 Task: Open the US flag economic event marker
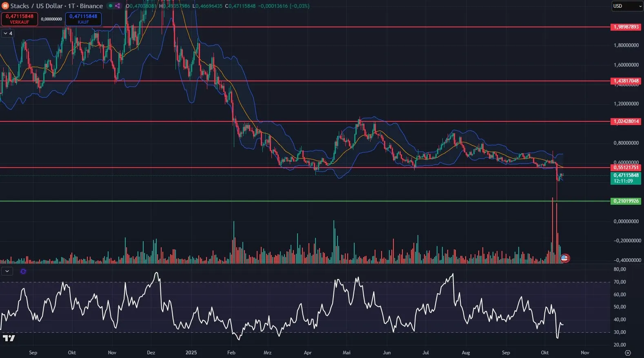coord(564,258)
